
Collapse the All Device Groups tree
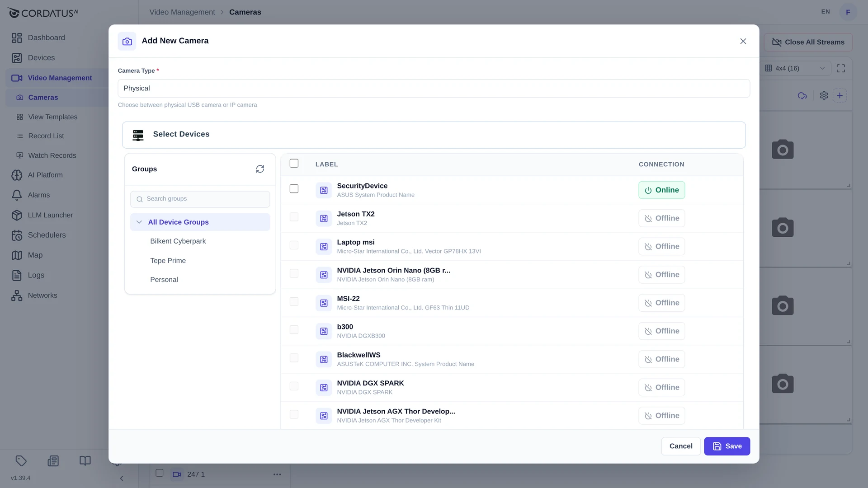(139, 222)
